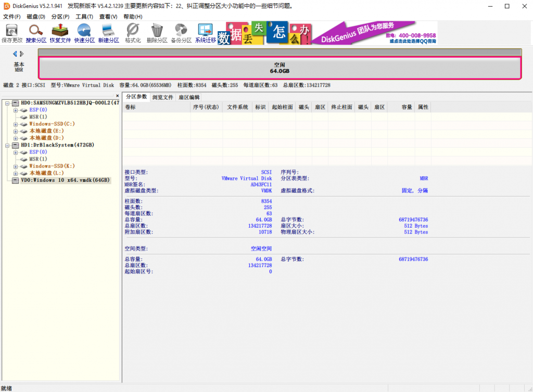This screenshot has width=533, height=392.
Task: Click the 总字节数 value 68719476736 under 柱面数
Action: pos(413,220)
